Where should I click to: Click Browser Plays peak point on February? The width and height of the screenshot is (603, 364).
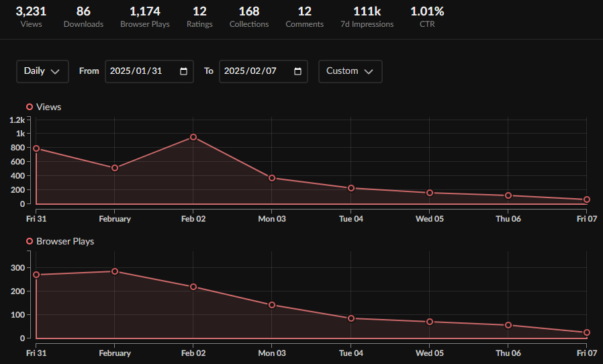tap(115, 271)
